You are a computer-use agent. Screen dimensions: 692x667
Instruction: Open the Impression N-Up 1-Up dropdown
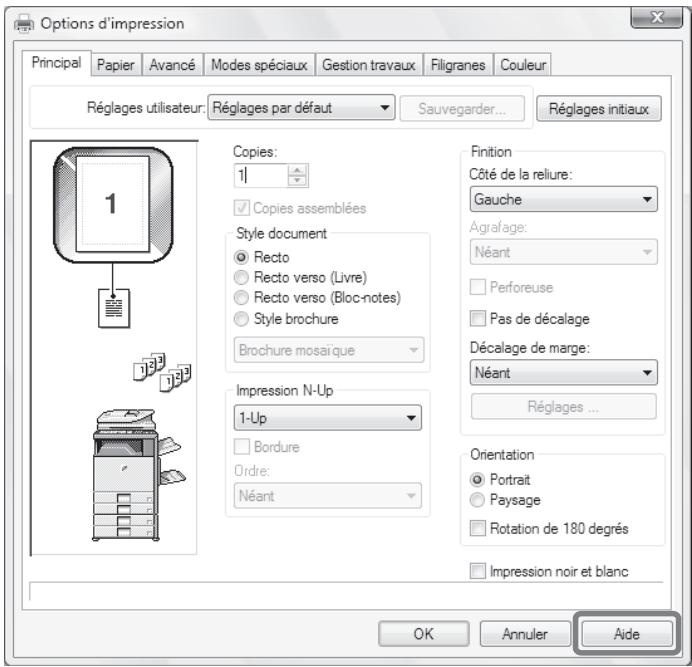[x=327, y=418]
